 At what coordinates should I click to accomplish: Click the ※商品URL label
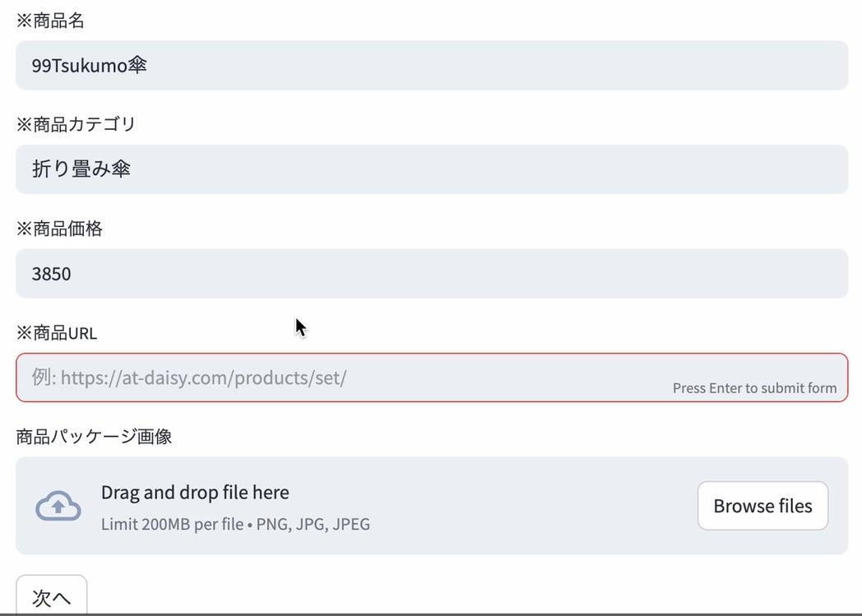pos(56,333)
